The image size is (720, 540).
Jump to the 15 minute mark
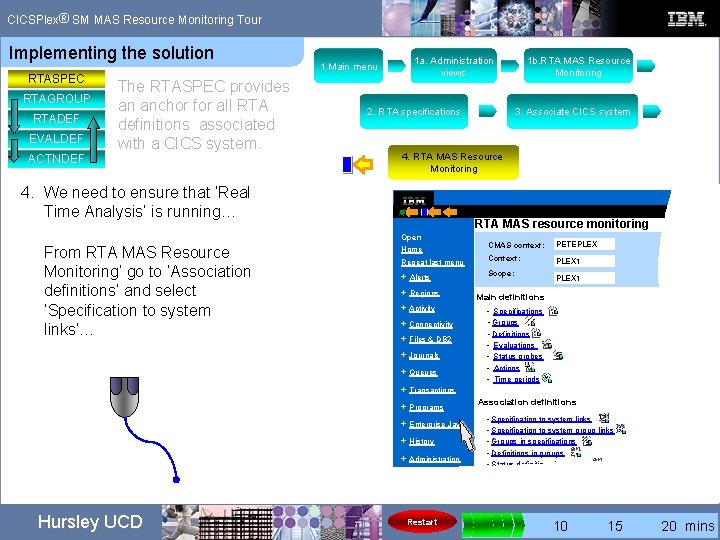(x=615, y=526)
